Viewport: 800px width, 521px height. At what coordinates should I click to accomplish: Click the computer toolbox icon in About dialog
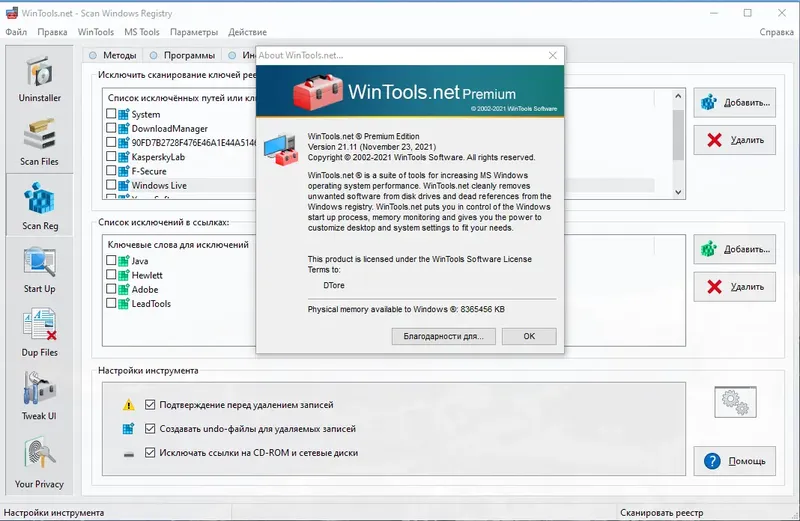click(x=281, y=149)
